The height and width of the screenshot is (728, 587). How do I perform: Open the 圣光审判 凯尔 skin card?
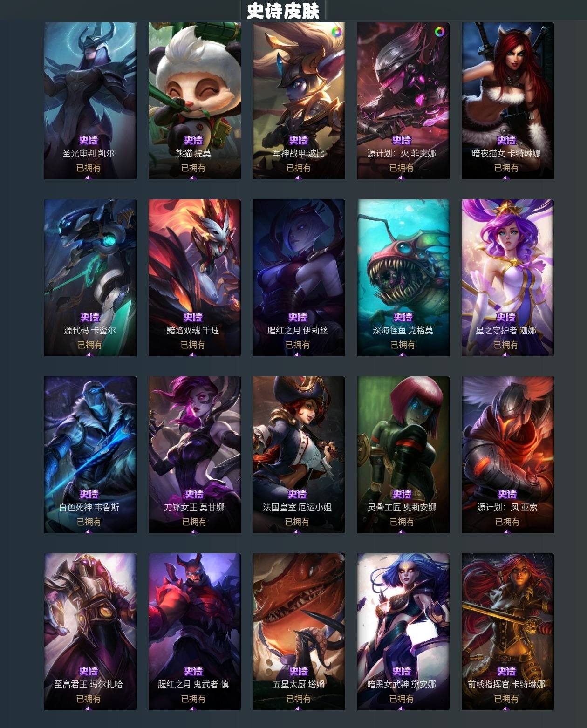[90, 101]
